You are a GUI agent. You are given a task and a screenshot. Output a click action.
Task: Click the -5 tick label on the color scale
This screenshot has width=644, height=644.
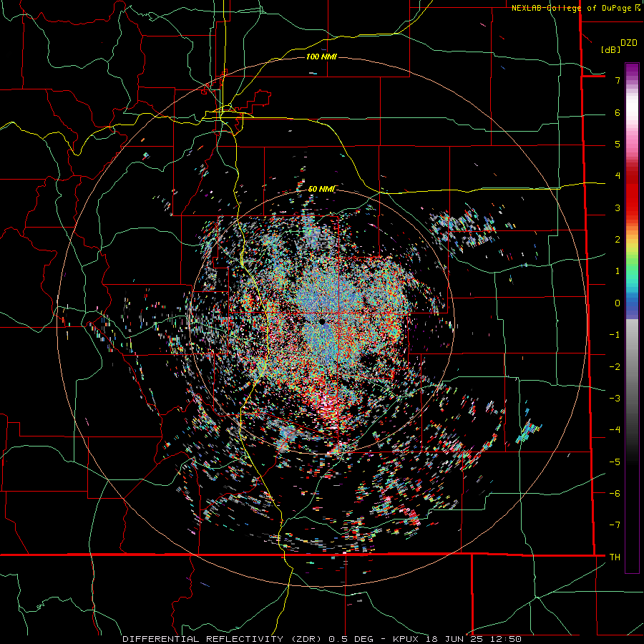(615, 462)
